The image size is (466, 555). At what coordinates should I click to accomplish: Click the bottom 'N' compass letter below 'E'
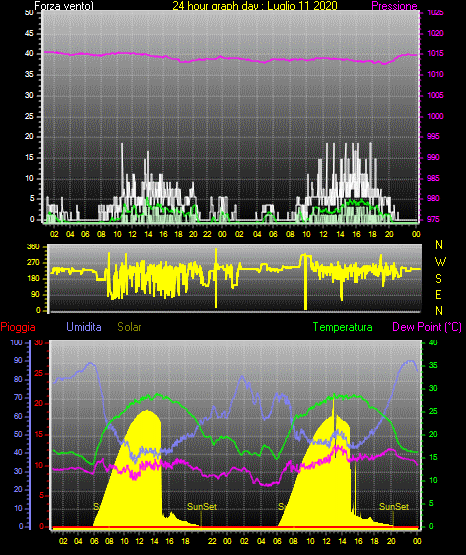coord(439,310)
